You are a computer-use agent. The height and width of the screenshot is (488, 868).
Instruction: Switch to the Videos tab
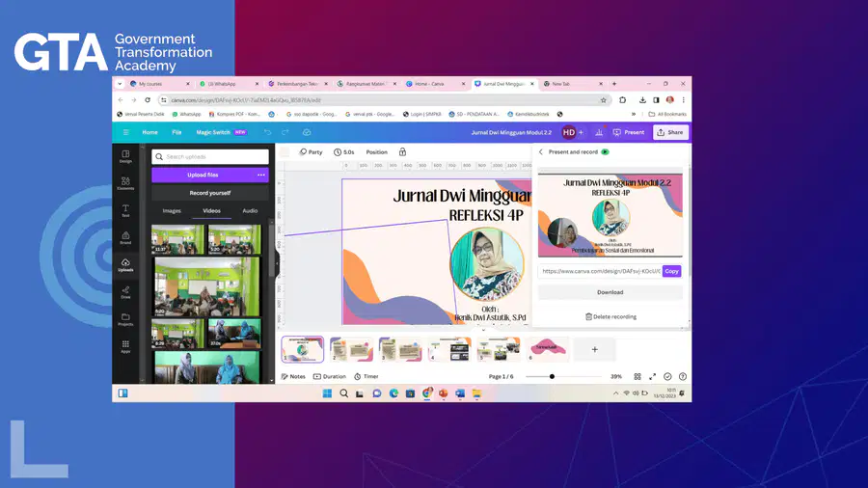(x=211, y=211)
